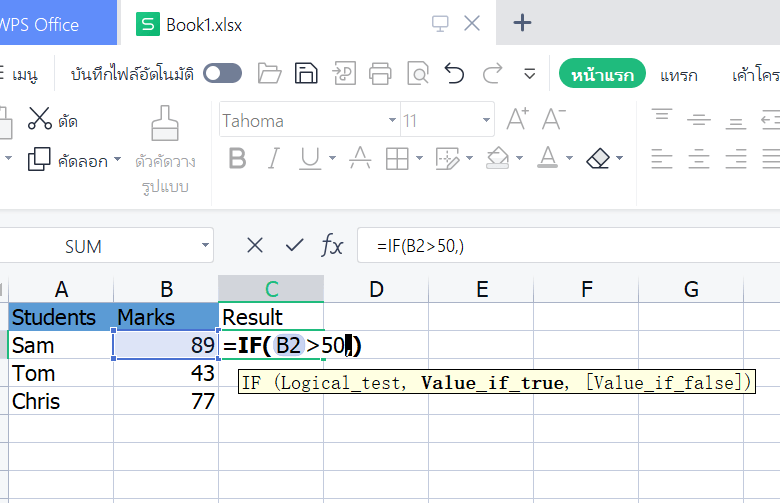Open Print Preview icon
This screenshot has height=503, width=780.
point(417,74)
